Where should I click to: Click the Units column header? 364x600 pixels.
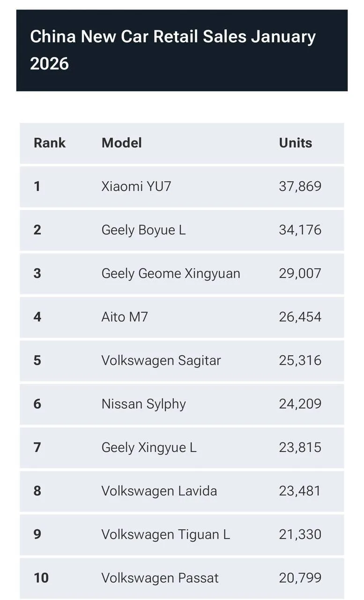coord(295,143)
